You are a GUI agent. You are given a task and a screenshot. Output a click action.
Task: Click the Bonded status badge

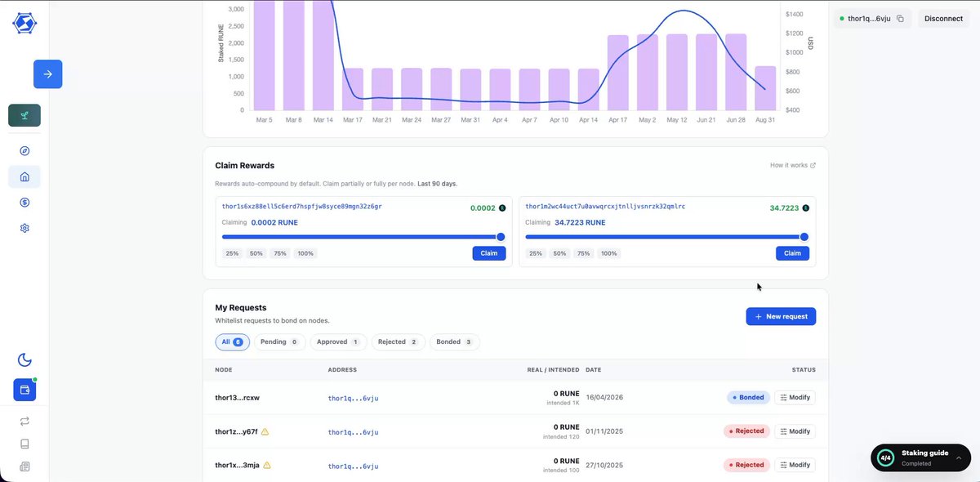pyautogui.click(x=748, y=397)
